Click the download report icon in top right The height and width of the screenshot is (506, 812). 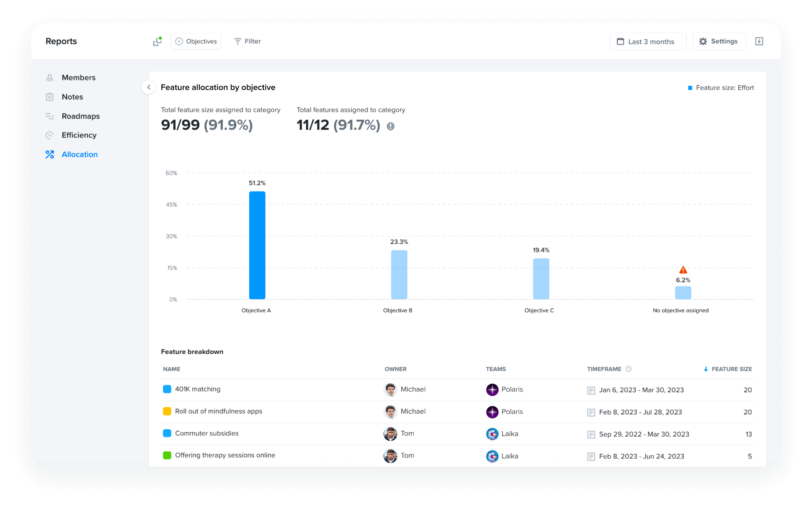pyautogui.click(x=760, y=41)
